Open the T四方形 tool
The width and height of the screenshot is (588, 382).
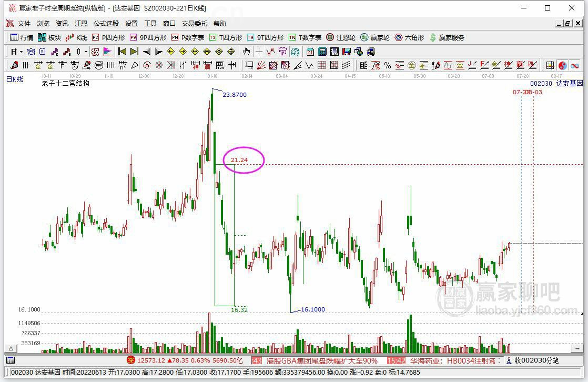[x=226, y=37]
